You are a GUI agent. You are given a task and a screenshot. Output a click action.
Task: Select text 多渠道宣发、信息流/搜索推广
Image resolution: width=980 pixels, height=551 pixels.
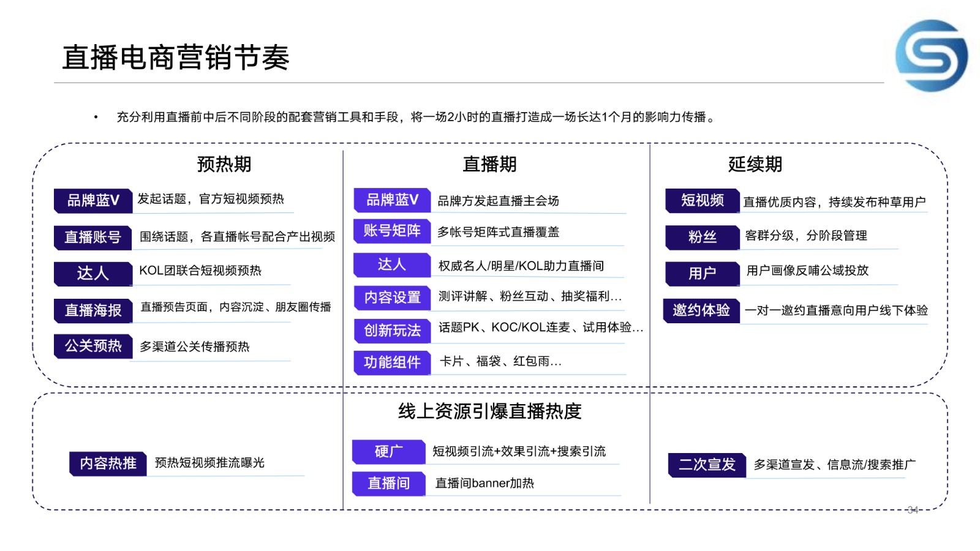(x=835, y=465)
